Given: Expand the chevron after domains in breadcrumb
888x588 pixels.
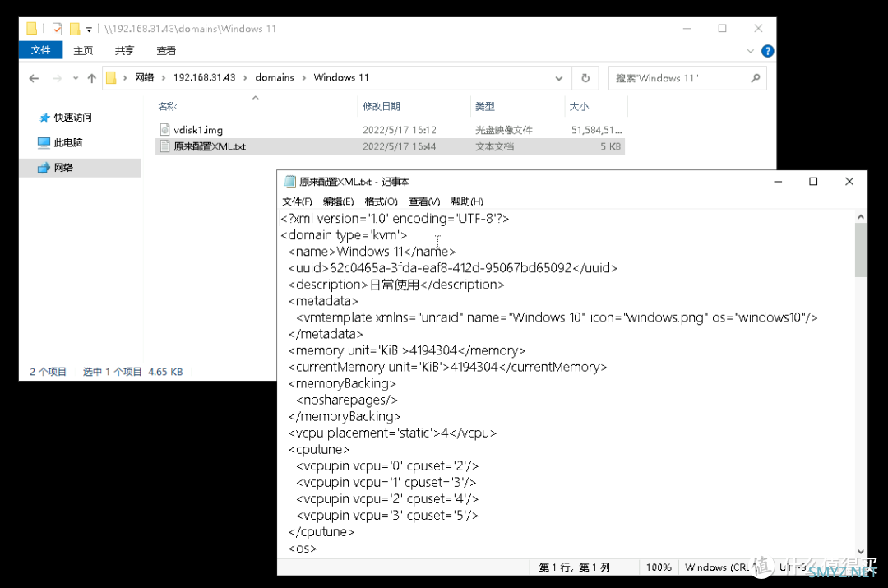Looking at the screenshot, I should pyautogui.click(x=304, y=78).
